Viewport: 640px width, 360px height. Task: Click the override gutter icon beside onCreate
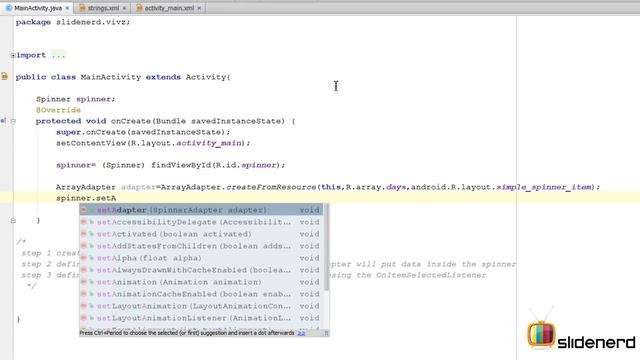point(3,121)
